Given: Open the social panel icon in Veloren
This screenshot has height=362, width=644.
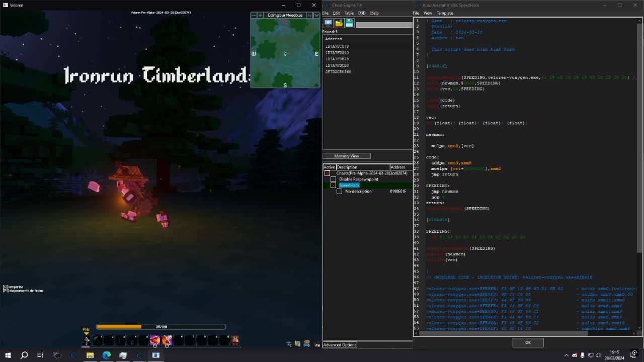Looking at the screenshot, I should [x=306, y=343].
